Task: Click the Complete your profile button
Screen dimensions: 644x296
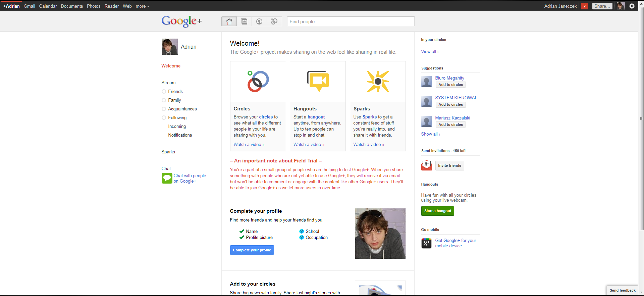Action: 252,250
